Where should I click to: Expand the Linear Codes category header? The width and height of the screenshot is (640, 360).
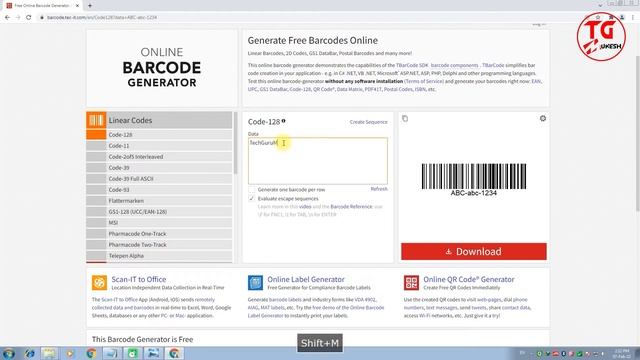coord(159,120)
